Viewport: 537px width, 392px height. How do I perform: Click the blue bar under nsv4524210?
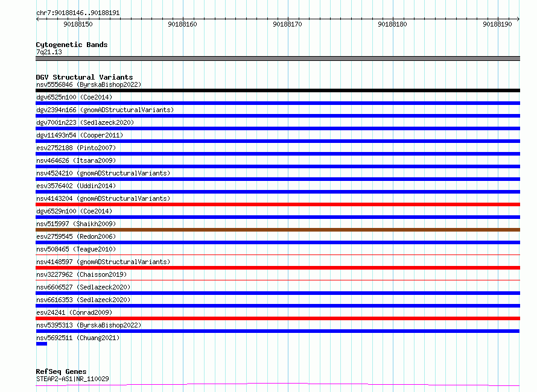pos(278,179)
